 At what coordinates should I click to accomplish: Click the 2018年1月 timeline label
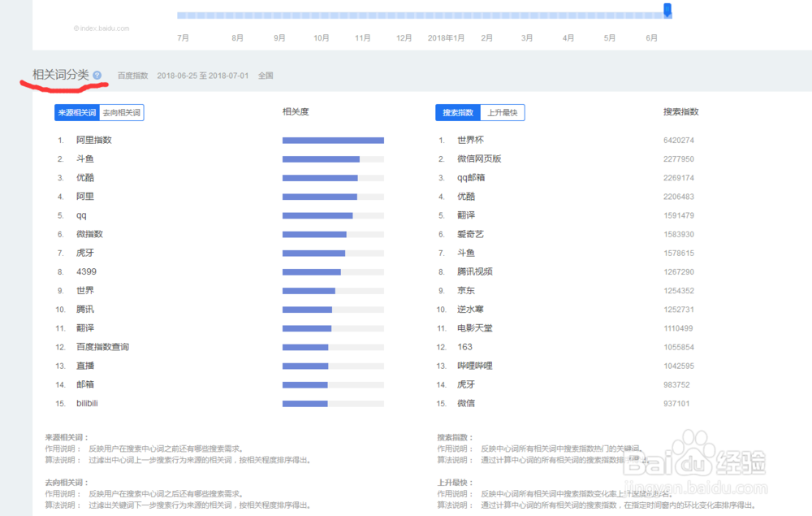pyautogui.click(x=446, y=38)
